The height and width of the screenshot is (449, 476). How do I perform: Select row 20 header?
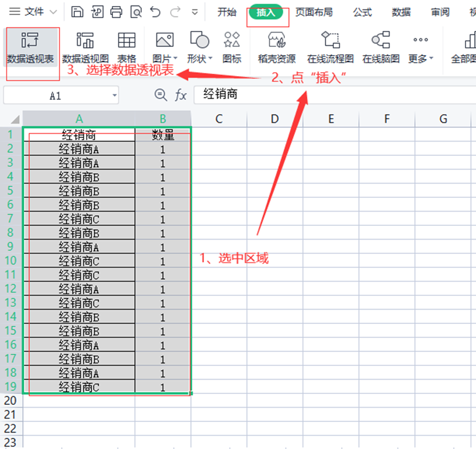(10, 401)
